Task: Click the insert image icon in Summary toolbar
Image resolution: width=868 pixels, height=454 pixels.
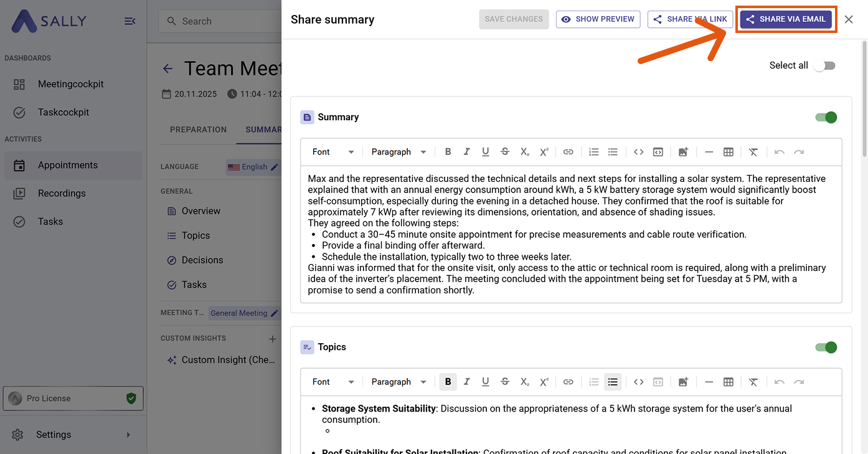Action: point(683,152)
